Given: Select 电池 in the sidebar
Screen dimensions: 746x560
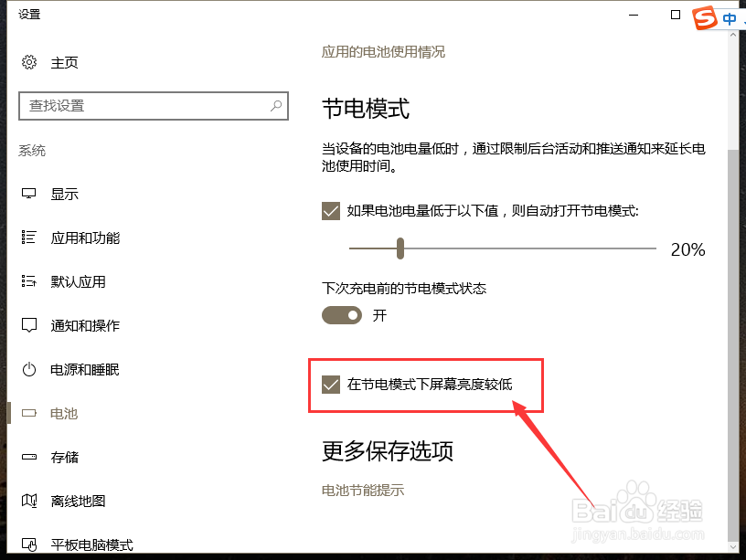Looking at the screenshot, I should [x=64, y=413].
